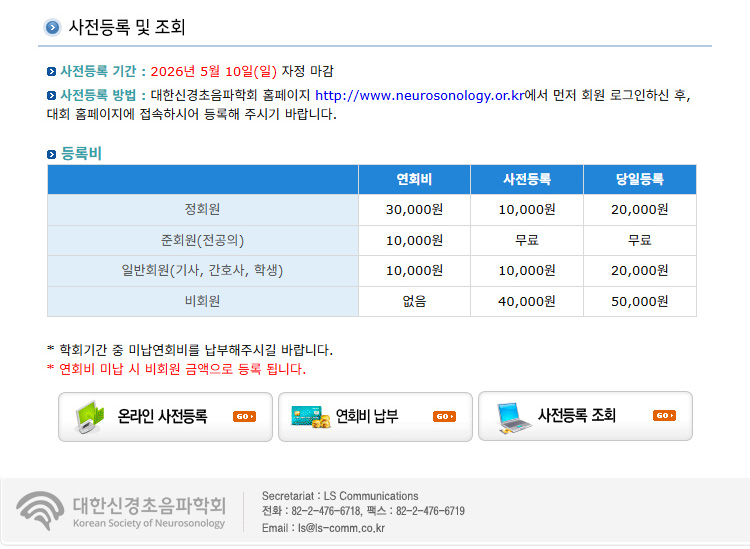Click the bullet icon before 사전등록 기간

pyautogui.click(x=52, y=72)
